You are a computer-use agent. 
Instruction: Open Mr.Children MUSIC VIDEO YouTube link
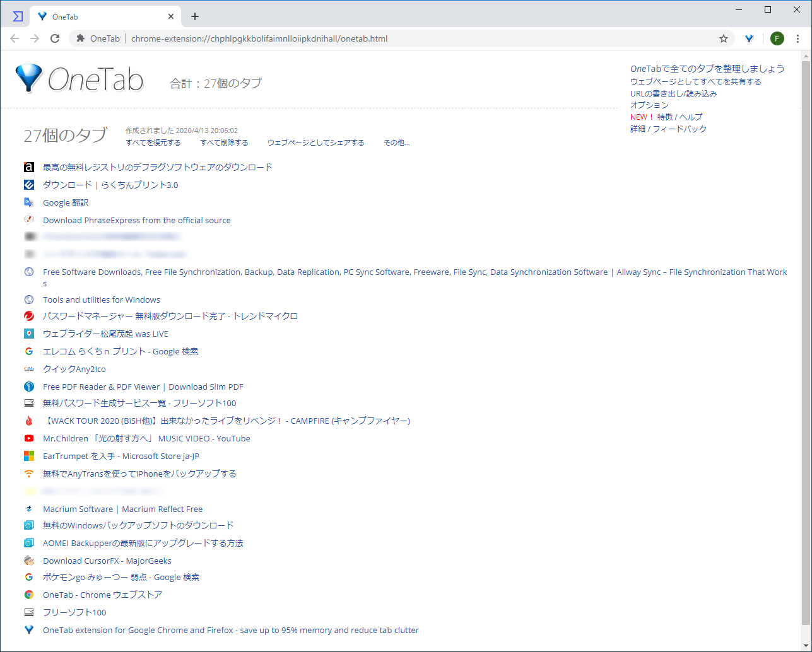click(146, 438)
